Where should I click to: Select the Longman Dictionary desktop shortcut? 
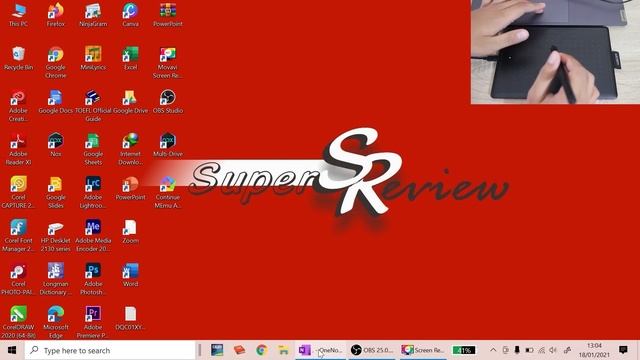[56, 279]
